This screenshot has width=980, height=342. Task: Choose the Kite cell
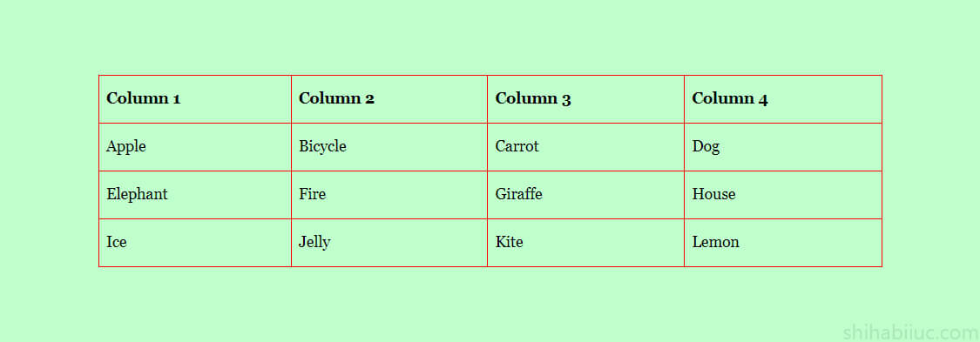click(x=585, y=243)
